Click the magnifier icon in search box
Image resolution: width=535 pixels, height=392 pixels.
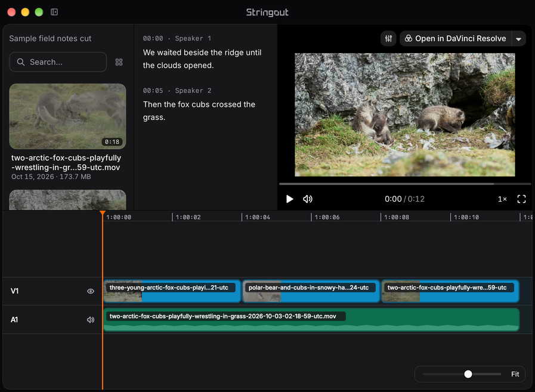click(21, 62)
